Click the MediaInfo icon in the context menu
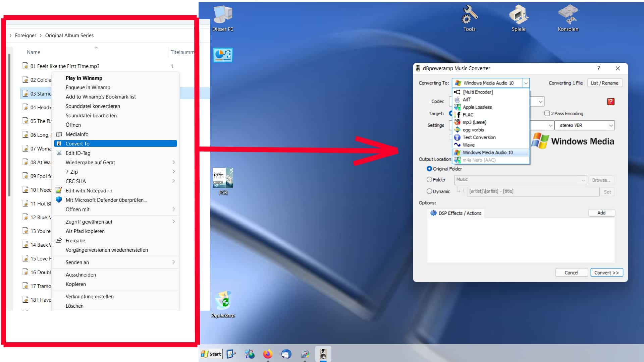 (59, 134)
